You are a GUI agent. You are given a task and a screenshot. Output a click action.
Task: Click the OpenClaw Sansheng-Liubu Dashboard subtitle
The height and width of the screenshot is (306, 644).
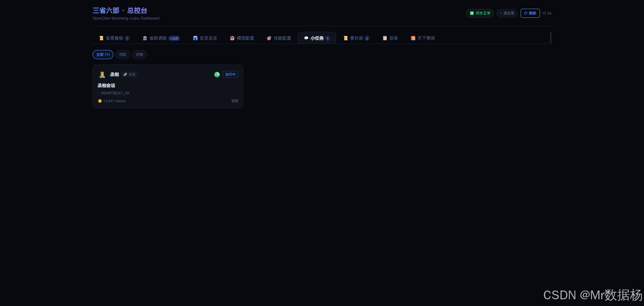click(x=126, y=18)
